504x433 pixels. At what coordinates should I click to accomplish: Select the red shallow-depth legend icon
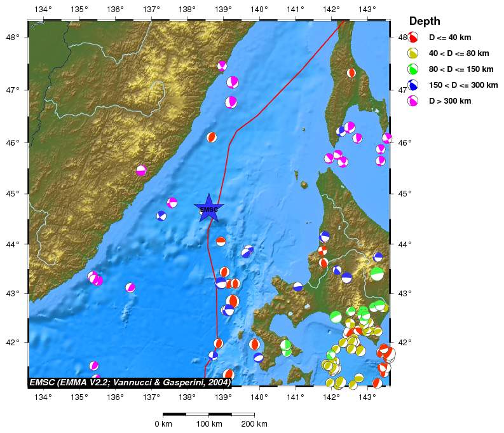point(413,38)
